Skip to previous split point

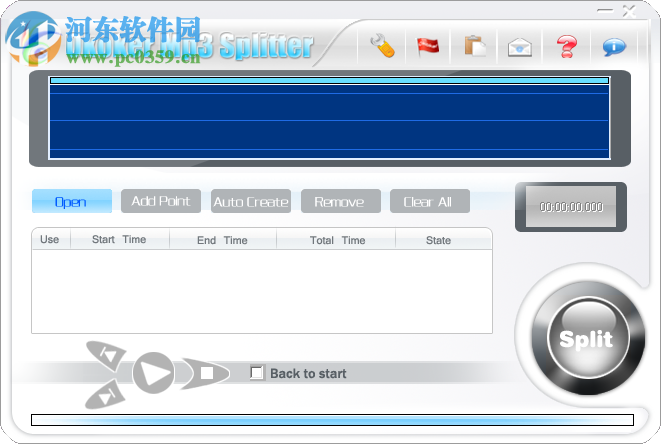click(107, 355)
